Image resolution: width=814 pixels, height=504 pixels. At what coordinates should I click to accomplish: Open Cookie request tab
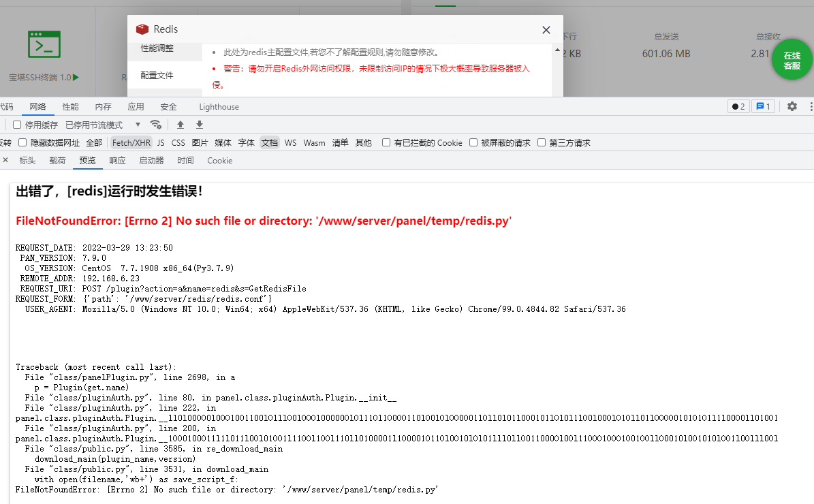click(219, 160)
